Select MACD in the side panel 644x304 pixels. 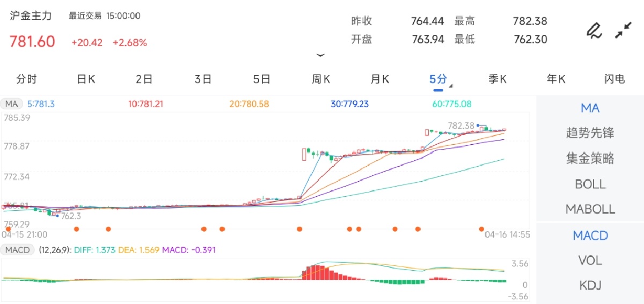click(590, 235)
